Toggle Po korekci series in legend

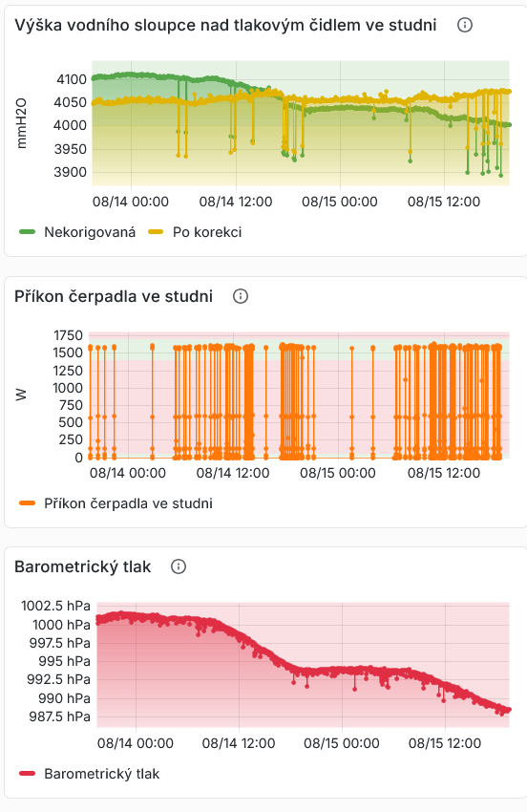[x=195, y=232]
